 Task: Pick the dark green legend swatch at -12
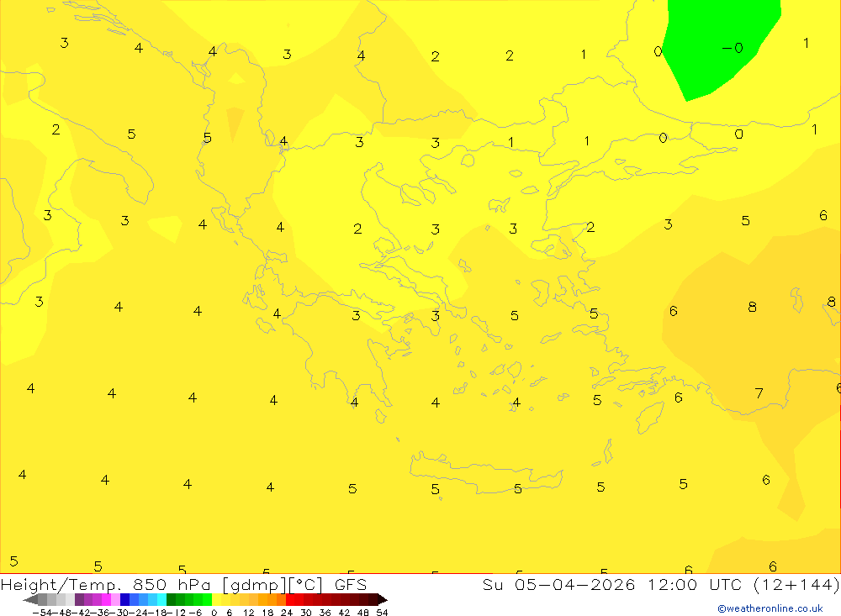(x=171, y=600)
